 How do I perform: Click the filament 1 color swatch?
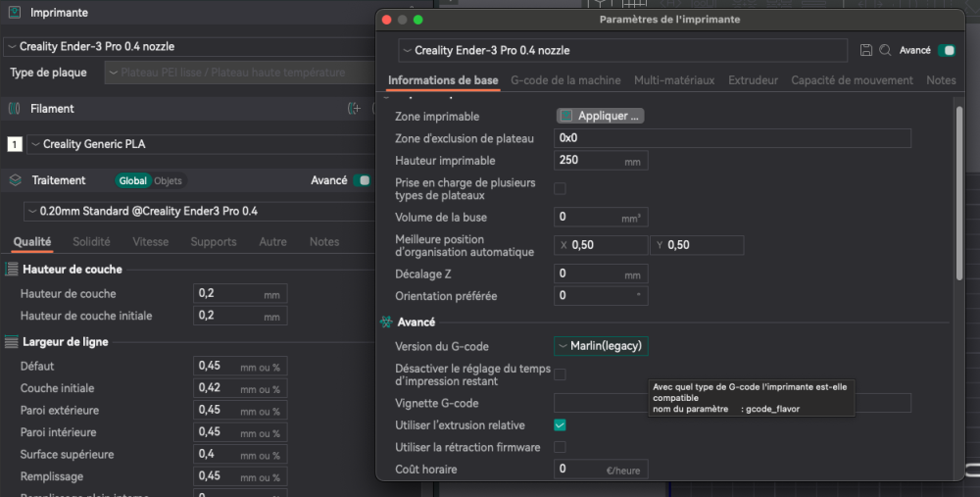point(15,144)
